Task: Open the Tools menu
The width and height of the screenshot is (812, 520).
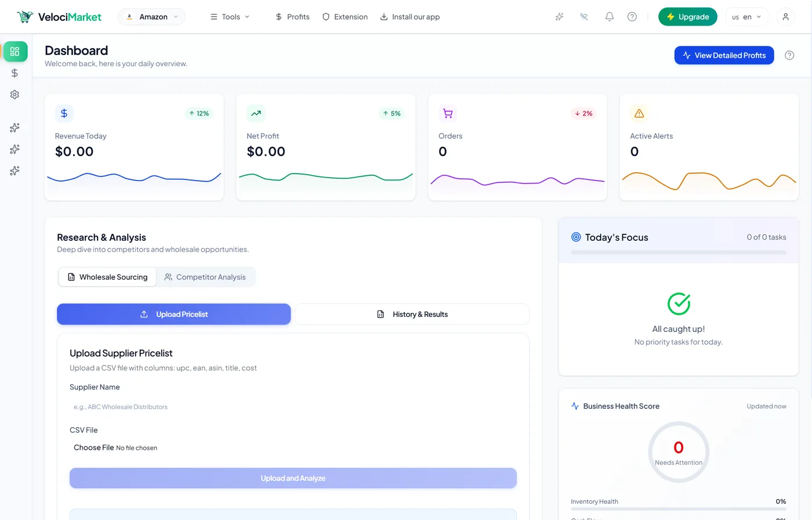Action: point(230,17)
